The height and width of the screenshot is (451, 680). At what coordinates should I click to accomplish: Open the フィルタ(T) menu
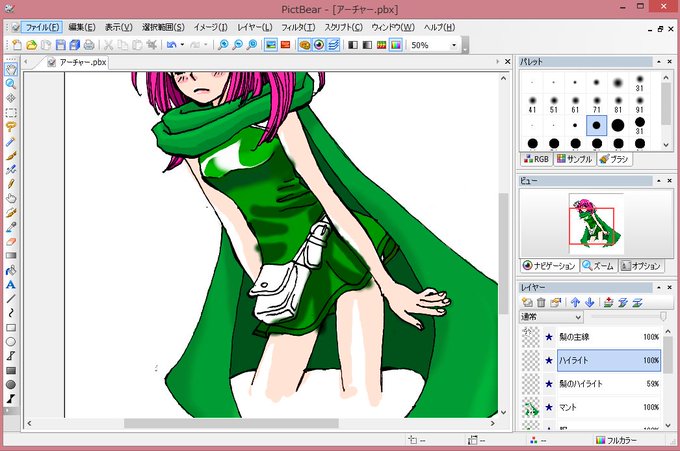click(298, 27)
